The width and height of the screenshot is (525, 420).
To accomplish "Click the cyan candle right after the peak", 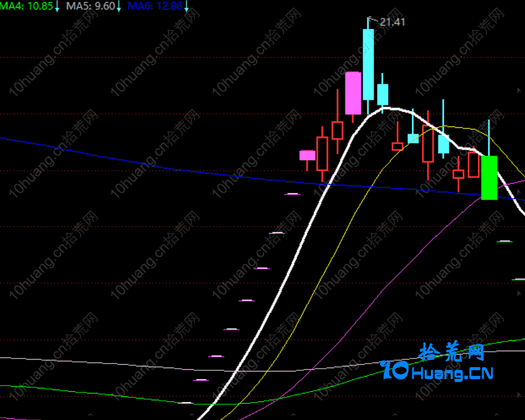I will click(383, 94).
